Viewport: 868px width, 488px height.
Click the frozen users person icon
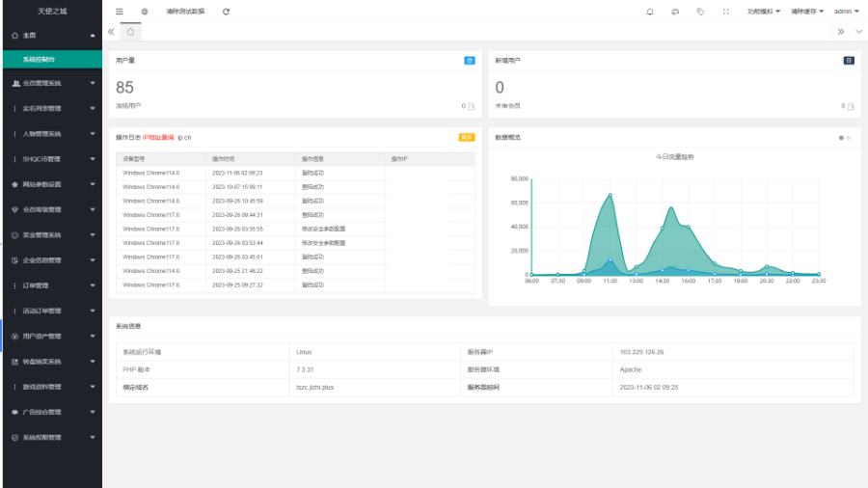click(471, 106)
